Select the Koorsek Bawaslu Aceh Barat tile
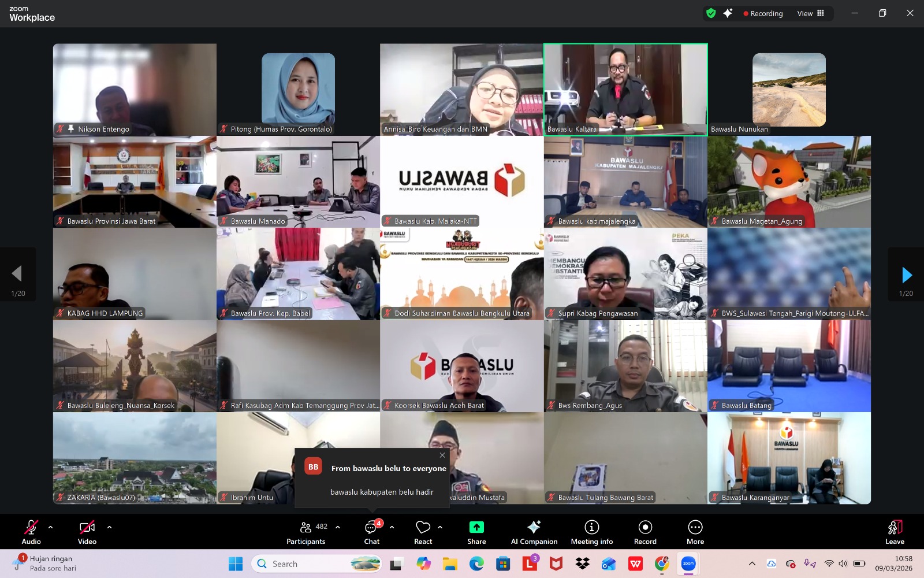924x578 pixels. pos(461,366)
